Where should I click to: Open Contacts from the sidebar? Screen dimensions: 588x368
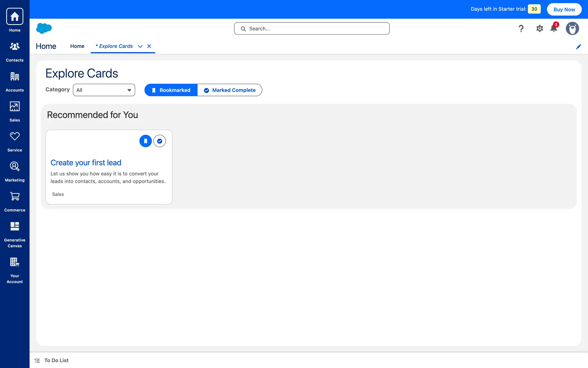pos(15,52)
